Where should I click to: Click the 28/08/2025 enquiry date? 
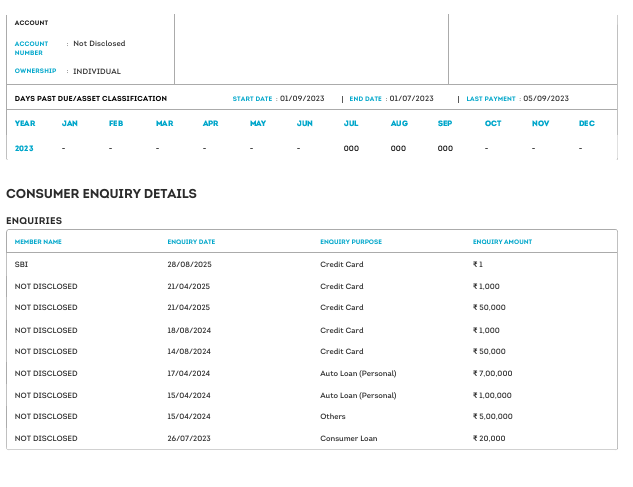[x=189, y=265]
